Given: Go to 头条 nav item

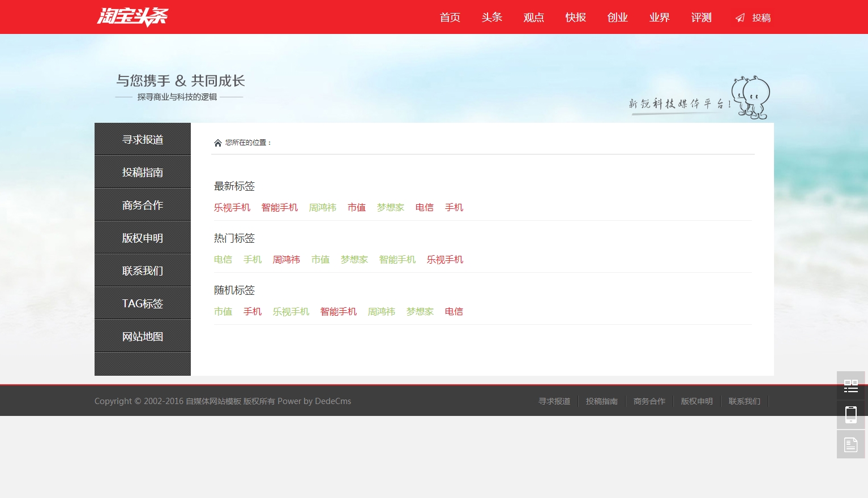Looking at the screenshot, I should coord(492,18).
